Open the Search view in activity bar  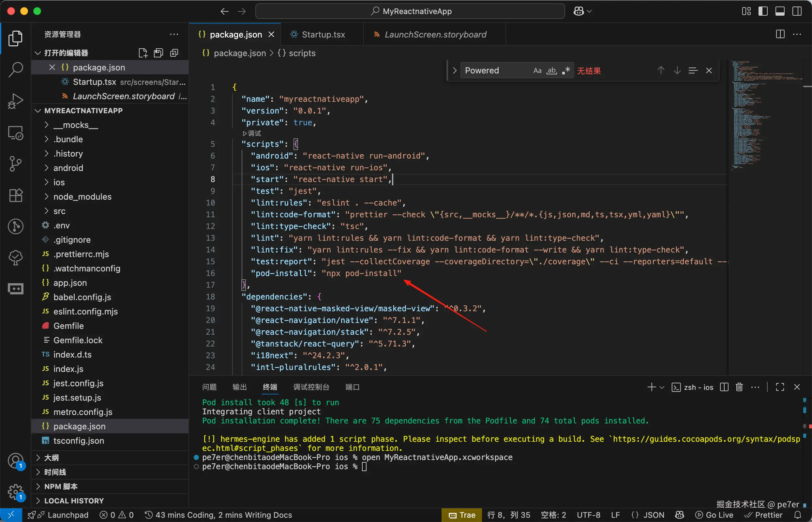pyautogui.click(x=15, y=69)
